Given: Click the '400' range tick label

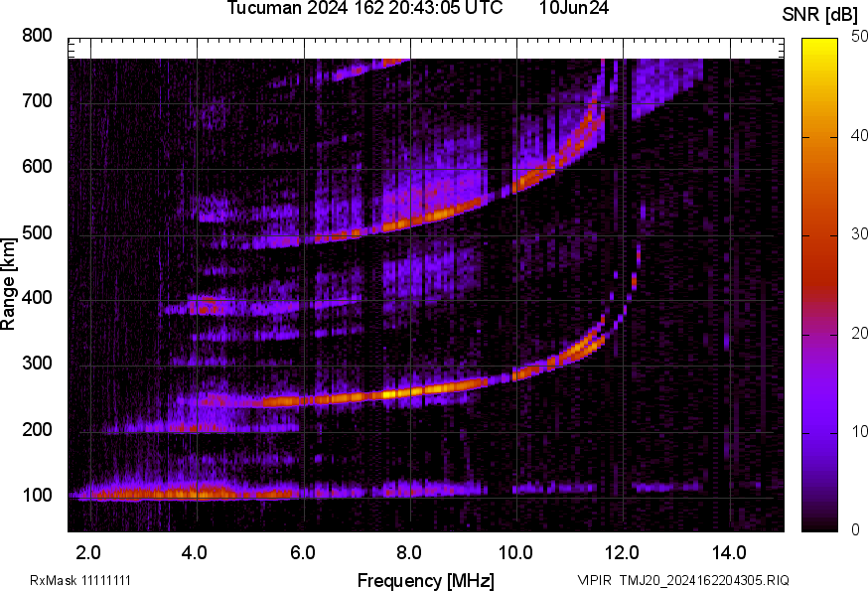Looking at the screenshot, I should pos(37,297).
